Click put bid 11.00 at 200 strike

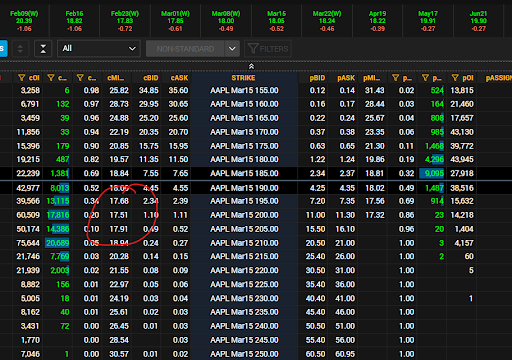[x=315, y=215]
